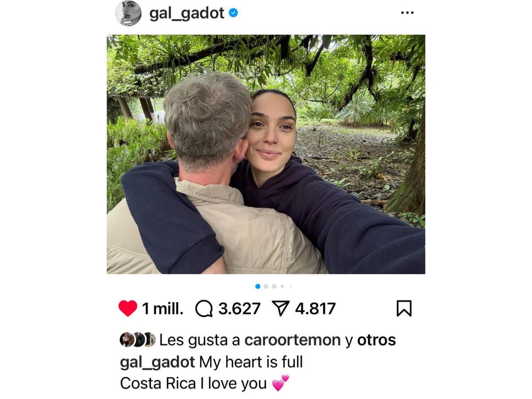The width and height of the screenshot is (532, 399).
Task: Click the 'My heart is full' caption text
Action: (251, 362)
